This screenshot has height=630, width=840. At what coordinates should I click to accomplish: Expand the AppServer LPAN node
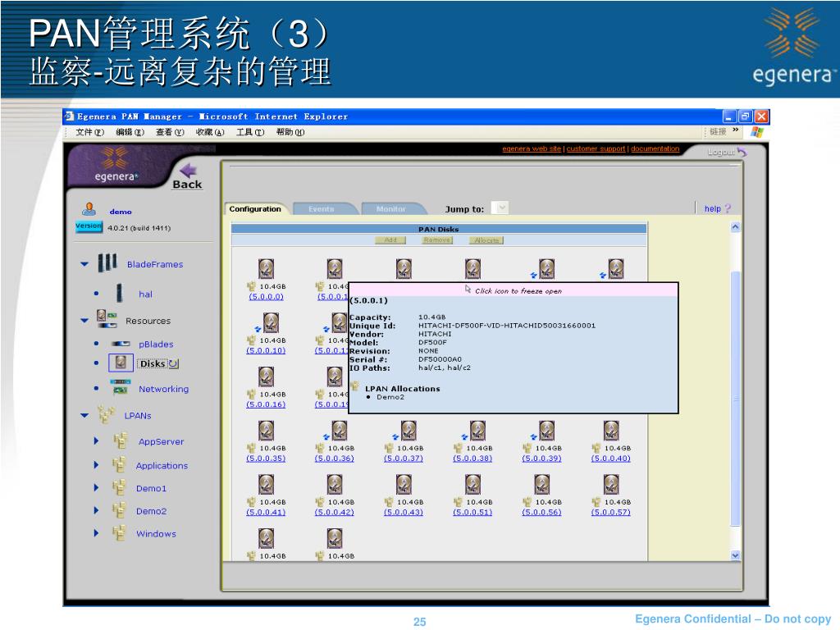(97, 441)
